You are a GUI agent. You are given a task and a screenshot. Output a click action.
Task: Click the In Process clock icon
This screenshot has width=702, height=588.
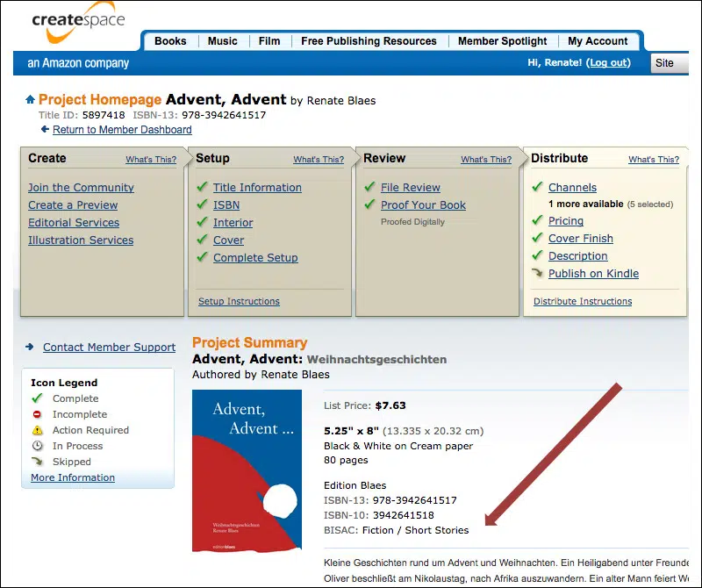tap(38, 446)
